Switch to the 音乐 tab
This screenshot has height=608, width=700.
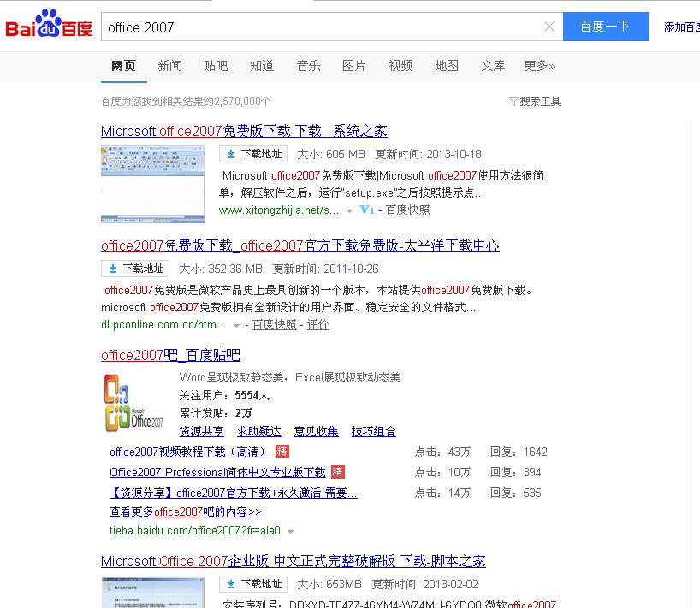coord(308,66)
